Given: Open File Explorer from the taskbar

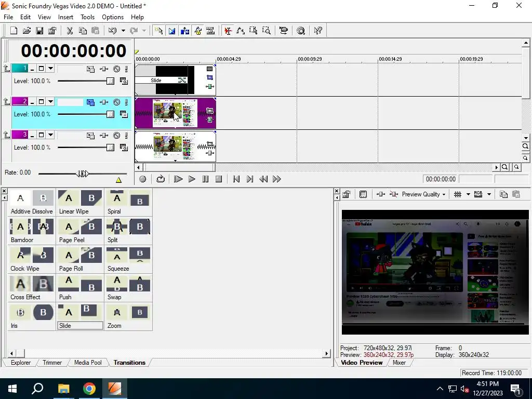Looking at the screenshot, I should [x=63, y=389].
